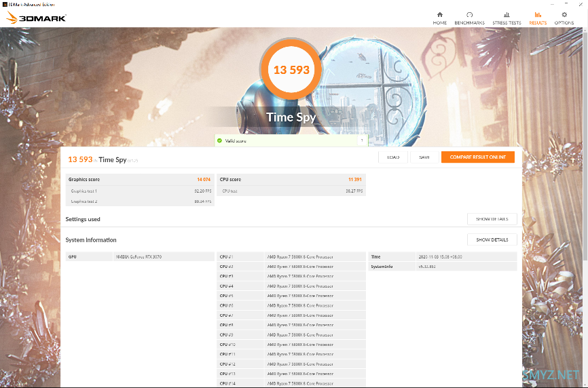Click the Graphics score value 14 074
Image resolution: width=588 pixels, height=388 pixels.
(204, 180)
